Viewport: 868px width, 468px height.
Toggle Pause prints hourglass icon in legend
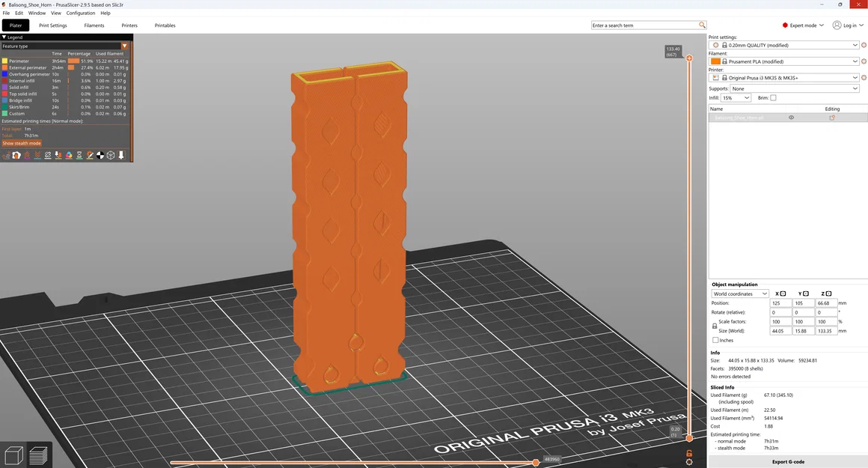[79, 156]
